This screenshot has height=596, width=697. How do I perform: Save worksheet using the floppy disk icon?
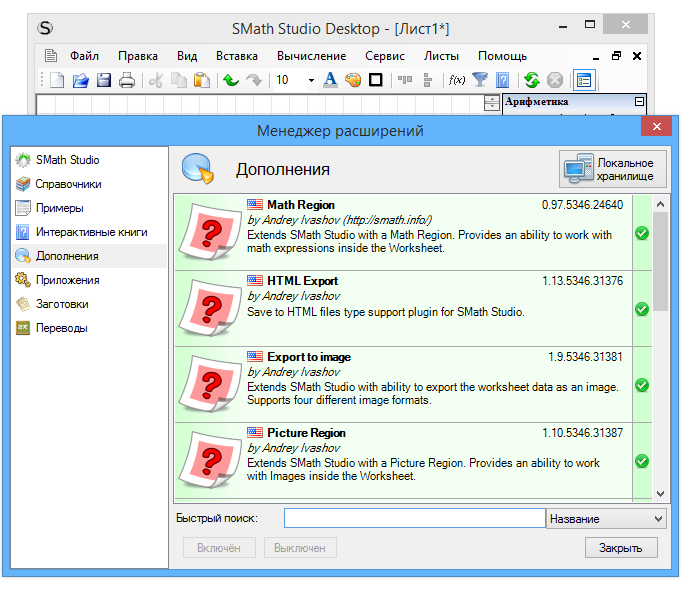tap(104, 80)
